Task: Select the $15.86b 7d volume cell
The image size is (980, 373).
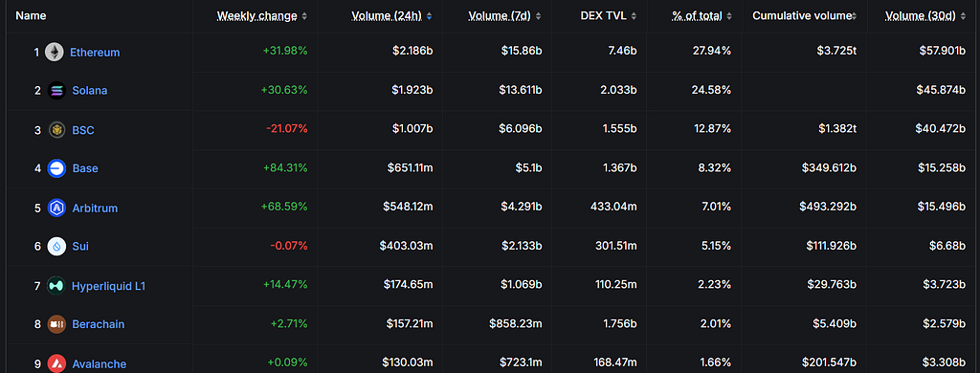Action: (522, 52)
